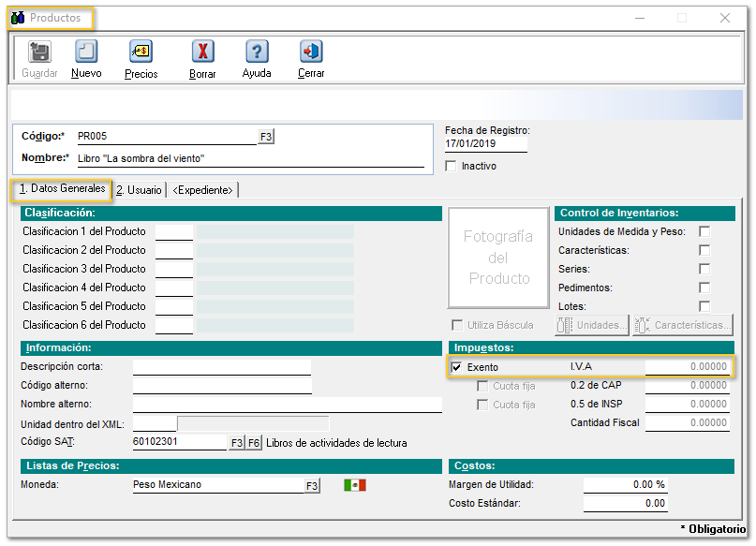Switch to the 2. Usuario tab
Screen dimensions: 756x546
tap(139, 190)
